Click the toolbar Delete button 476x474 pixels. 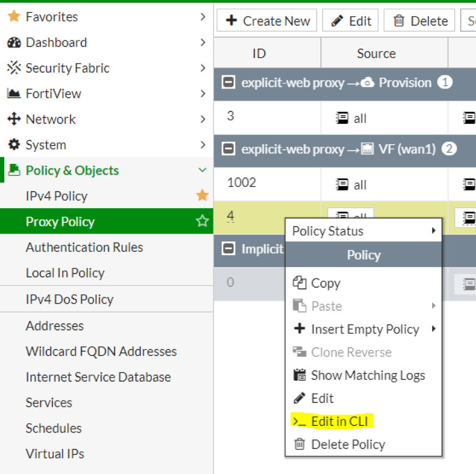coord(419,20)
